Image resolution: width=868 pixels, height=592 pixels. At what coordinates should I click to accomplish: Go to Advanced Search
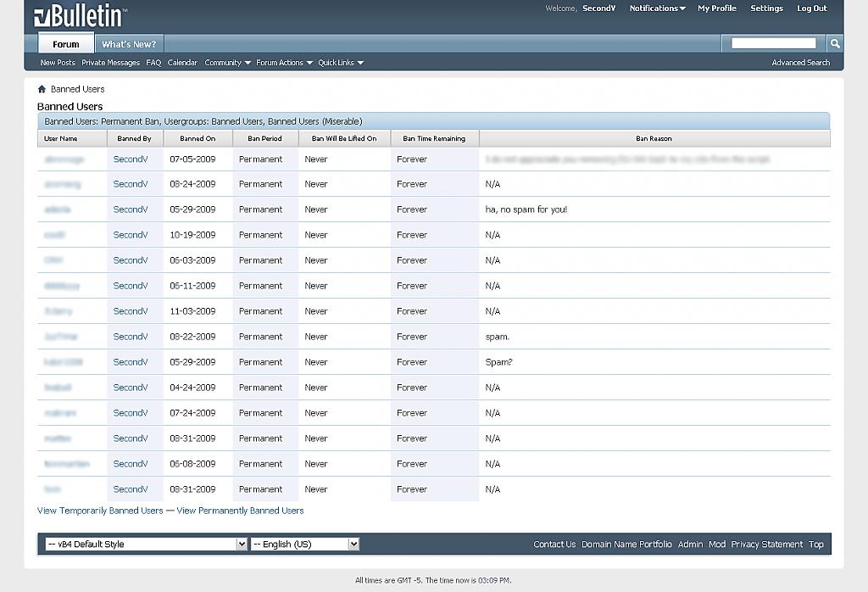click(x=800, y=63)
